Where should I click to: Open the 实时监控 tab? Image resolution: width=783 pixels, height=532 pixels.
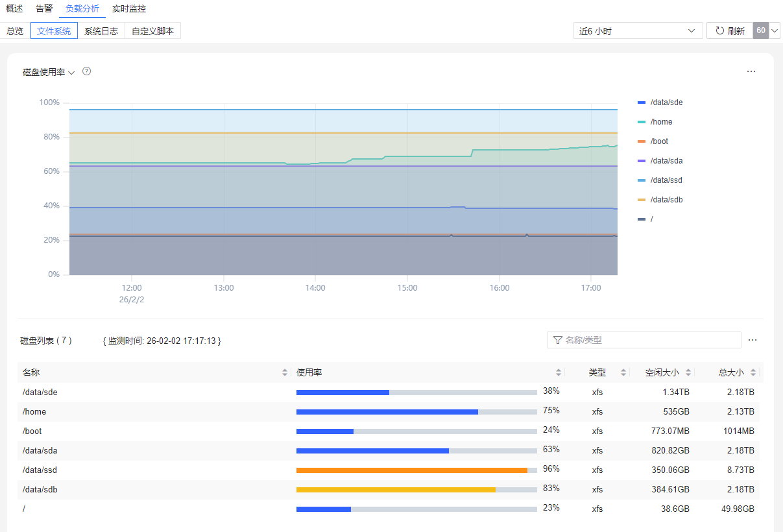(129, 9)
